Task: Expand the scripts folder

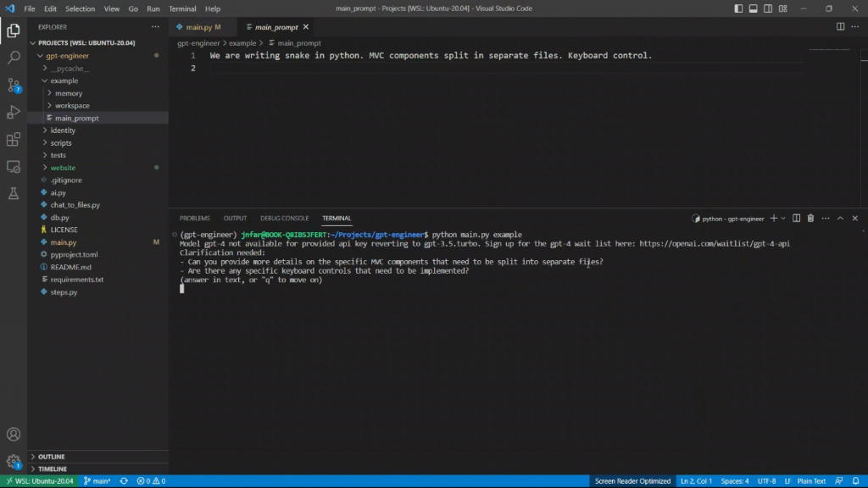Action: [x=61, y=142]
